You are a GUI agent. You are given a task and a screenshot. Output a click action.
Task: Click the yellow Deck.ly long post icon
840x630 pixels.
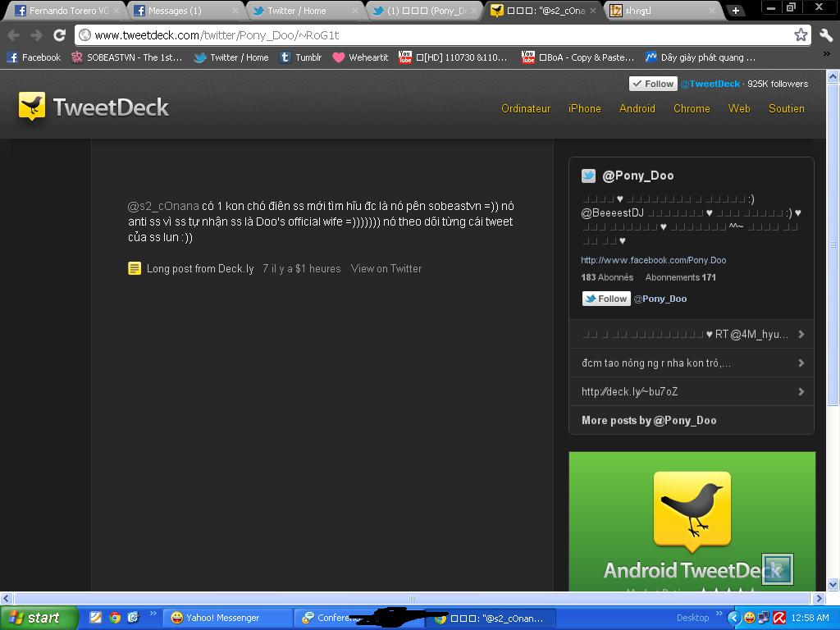click(135, 268)
